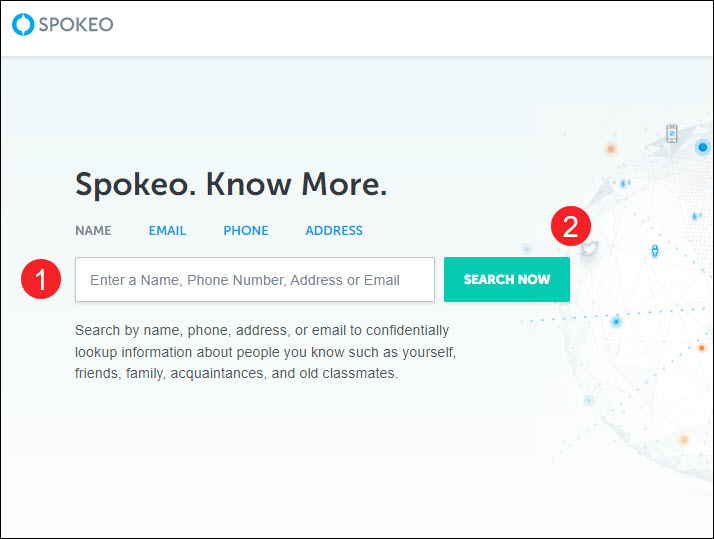The image size is (714, 539).
Task: Click the SEARCH NOW button
Action: tap(507, 280)
